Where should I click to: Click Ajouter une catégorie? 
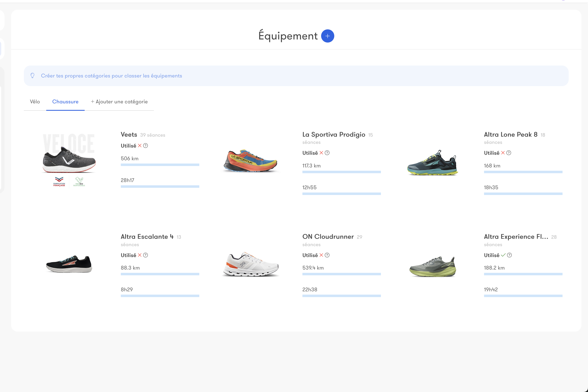click(x=119, y=102)
